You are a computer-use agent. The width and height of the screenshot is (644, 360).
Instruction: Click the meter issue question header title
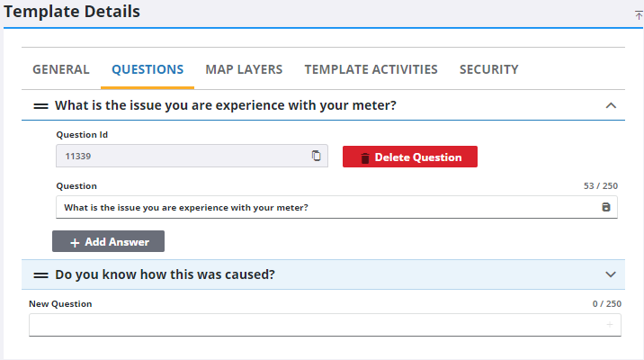click(x=226, y=105)
